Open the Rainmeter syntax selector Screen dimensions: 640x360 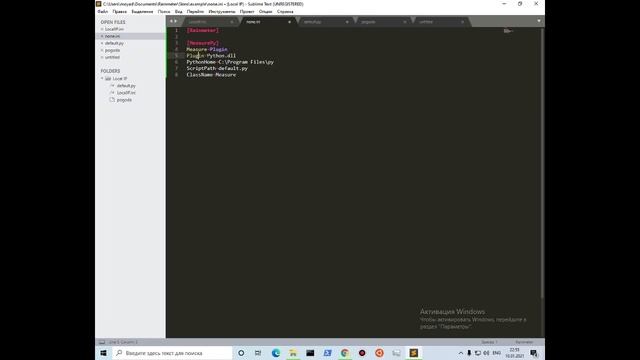524,342
